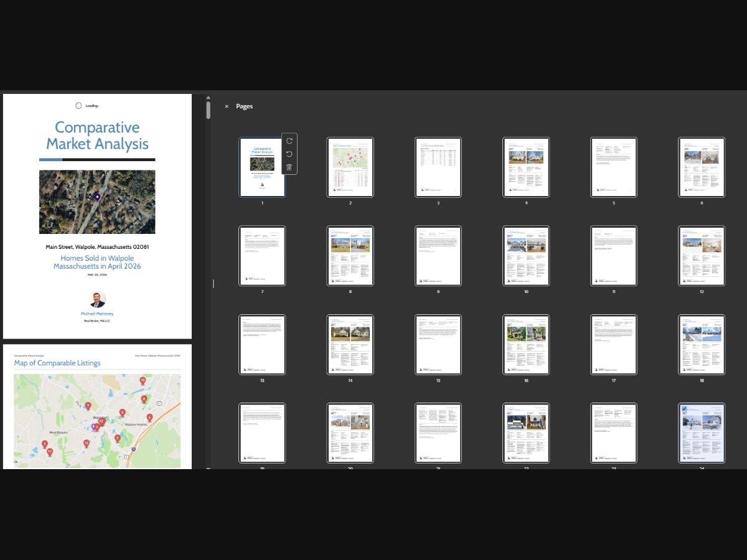Select the page 7 thumbnail
Viewport: 747px width, 560px height.
[x=262, y=256]
